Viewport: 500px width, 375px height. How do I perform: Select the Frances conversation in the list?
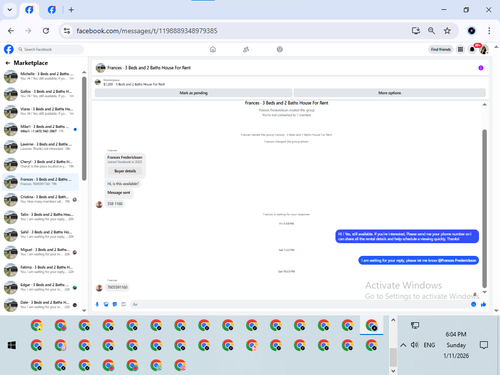[40, 182]
